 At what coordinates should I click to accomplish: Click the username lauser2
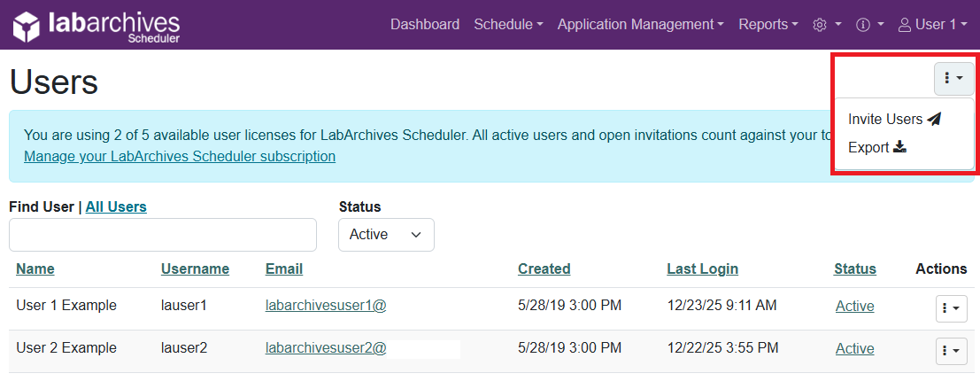(x=184, y=348)
